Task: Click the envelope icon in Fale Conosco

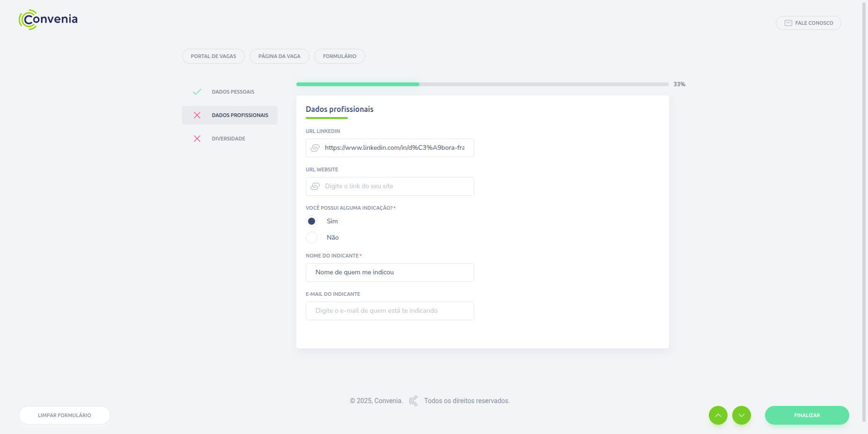Action: point(788,23)
